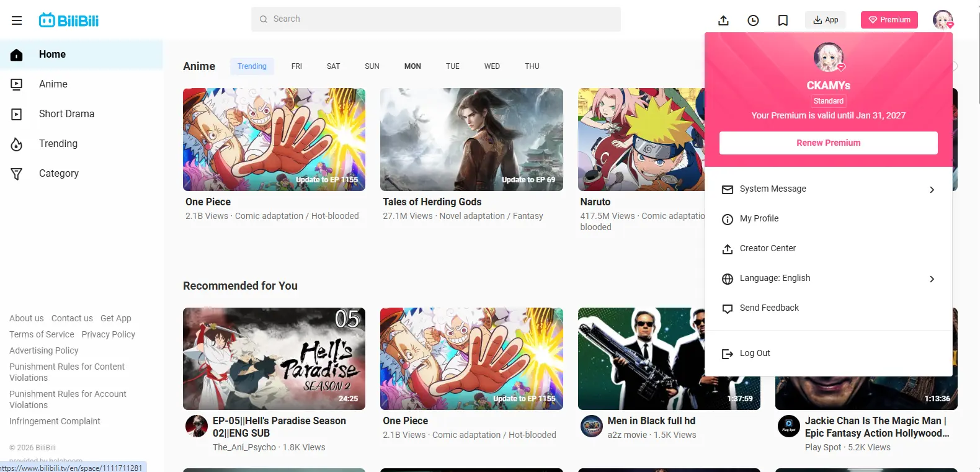Open the Infringement Complaint link
The height and width of the screenshot is (472, 980).
(55, 421)
